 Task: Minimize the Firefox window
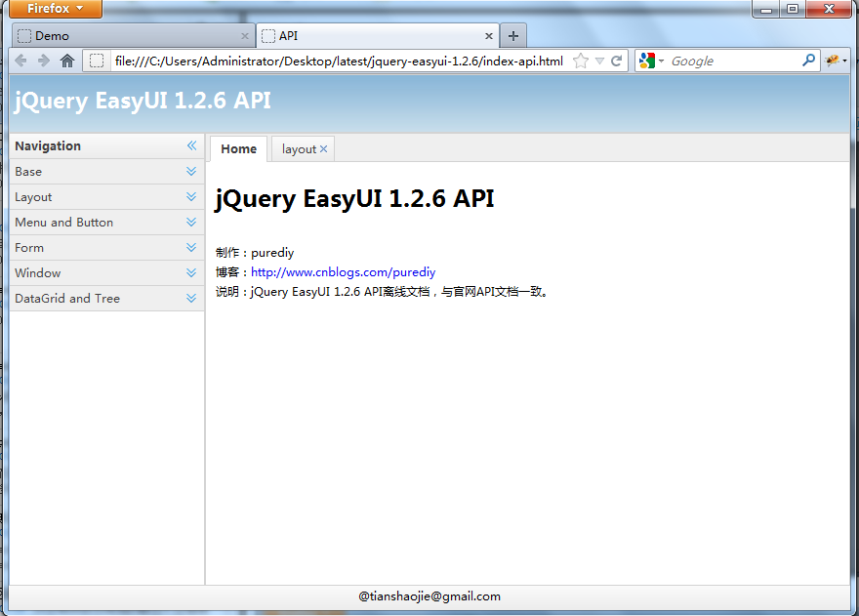pos(766,9)
